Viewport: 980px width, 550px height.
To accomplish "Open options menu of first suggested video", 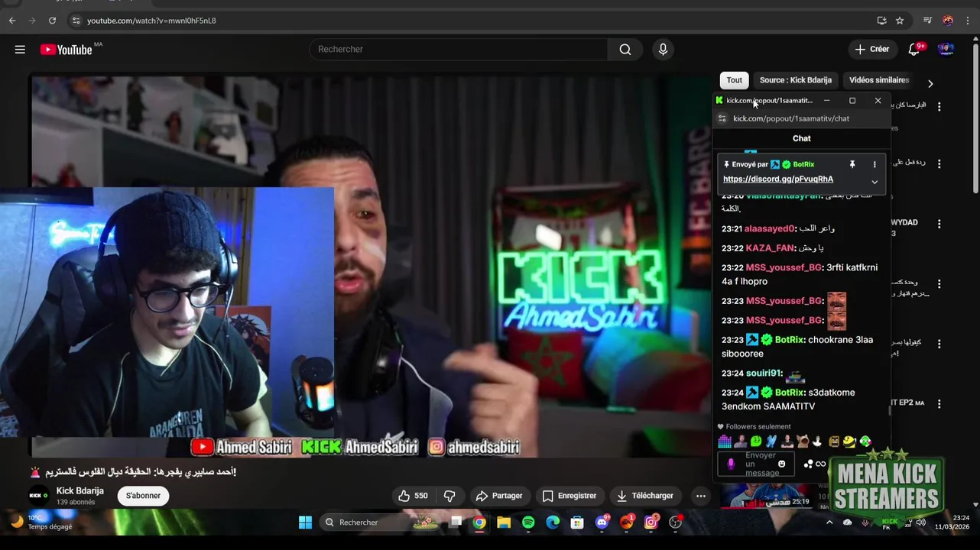I will pos(939,106).
